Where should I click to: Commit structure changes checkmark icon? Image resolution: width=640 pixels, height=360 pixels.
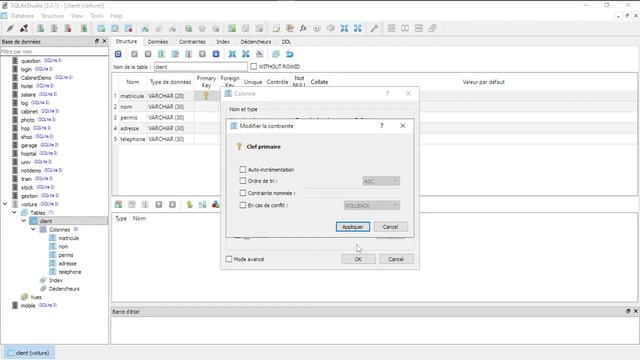tap(134, 54)
